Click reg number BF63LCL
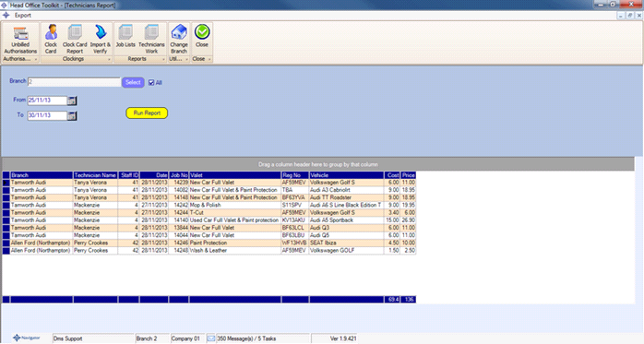 point(295,228)
